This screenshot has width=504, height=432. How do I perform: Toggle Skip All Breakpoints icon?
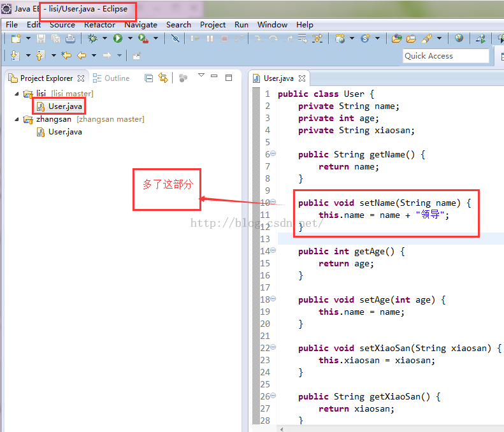pyautogui.click(x=175, y=39)
